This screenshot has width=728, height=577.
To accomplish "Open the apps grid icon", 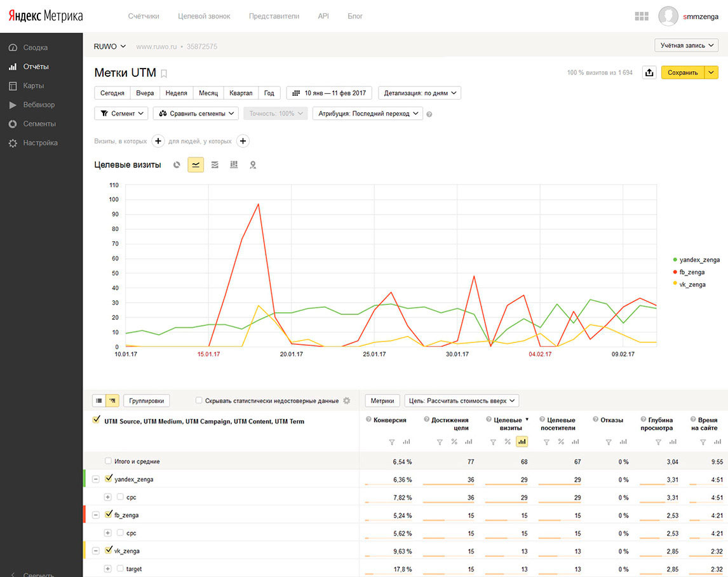I will [x=641, y=17].
